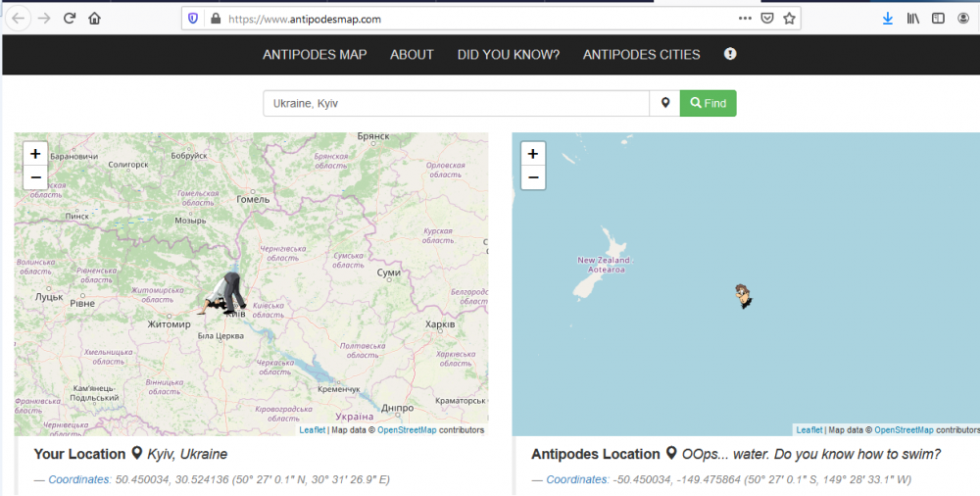The image size is (980, 496).
Task: Toggle the browser sidebar icon
Action: click(938, 19)
